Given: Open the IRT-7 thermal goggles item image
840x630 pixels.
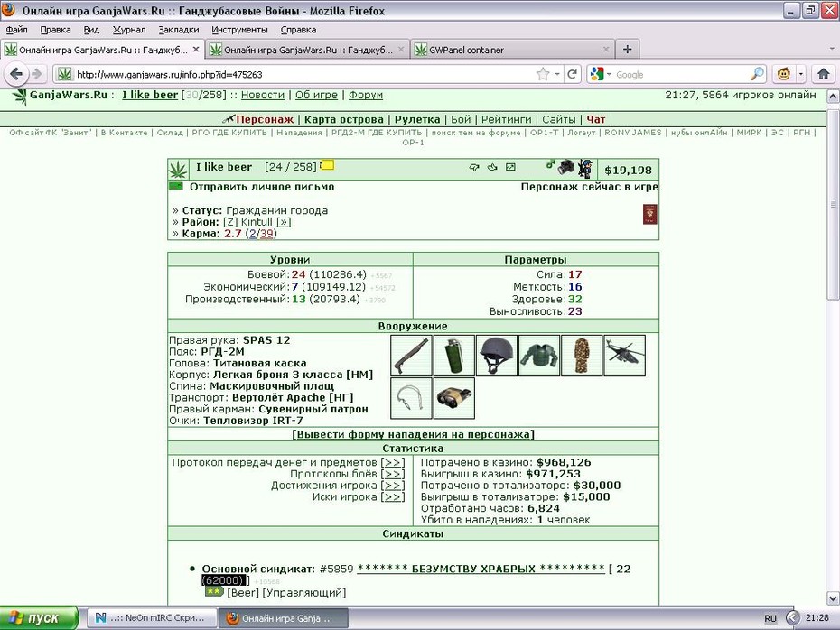Looking at the screenshot, I should point(453,398).
